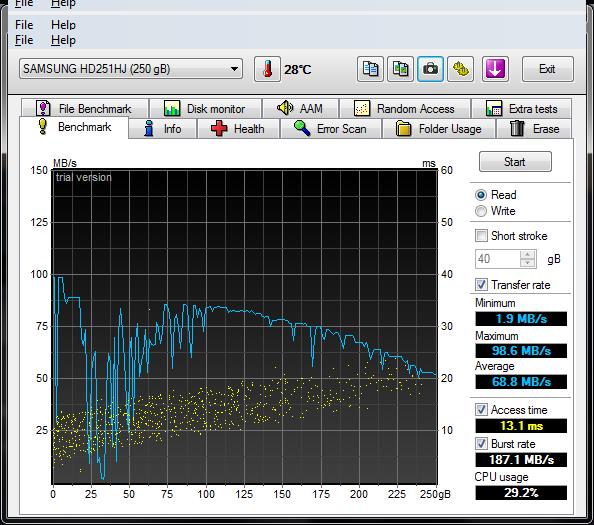Decrease short stroke value with down arrow
Image resolution: width=594 pixels, height=525 pixels.
[x=528, y=263]
